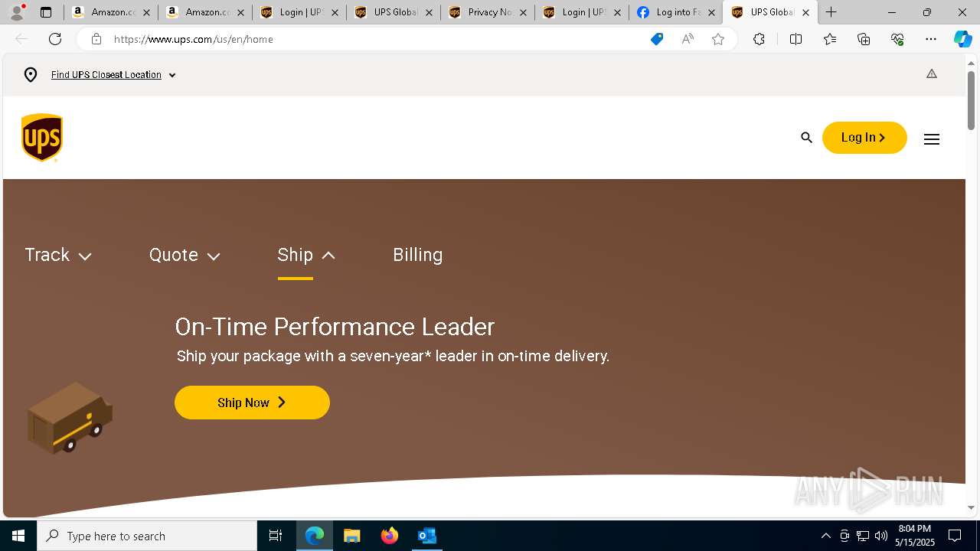Toggle Edge split screen view
Screen dimensions: 980x551
click(x=795, y=39)
